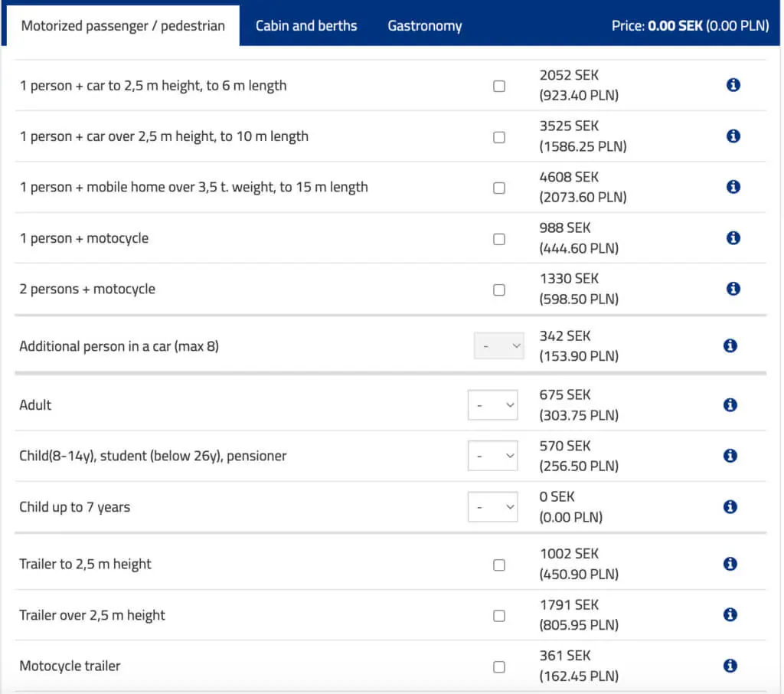Click Child up to 7 years label
Image resolution: width=784 pixels, height=694 pixels.
click(x=74, y=507)
